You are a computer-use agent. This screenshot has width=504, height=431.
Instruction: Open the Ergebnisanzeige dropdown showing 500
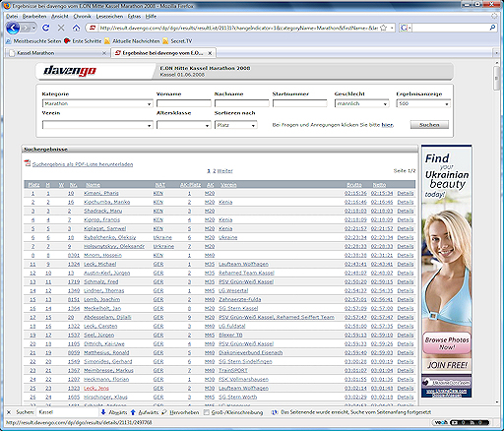pos(423,103)
